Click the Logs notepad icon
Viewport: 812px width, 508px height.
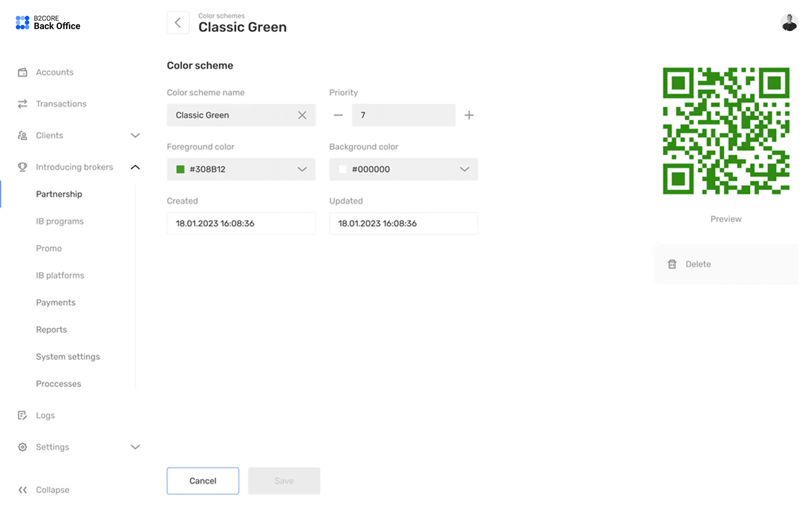click(x=23, y=415)
